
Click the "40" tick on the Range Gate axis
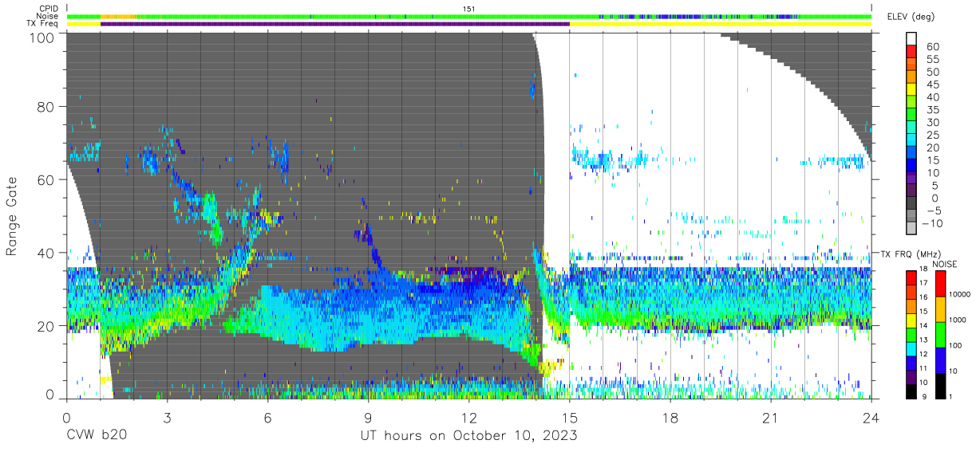(45, 253)
